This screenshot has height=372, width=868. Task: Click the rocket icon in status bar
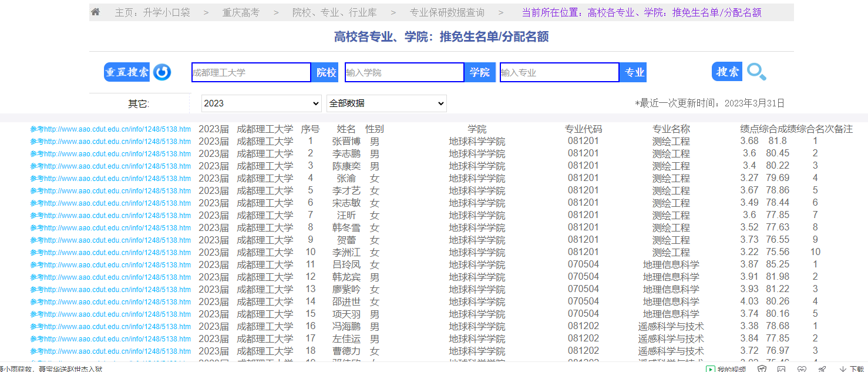pos(822,368)
